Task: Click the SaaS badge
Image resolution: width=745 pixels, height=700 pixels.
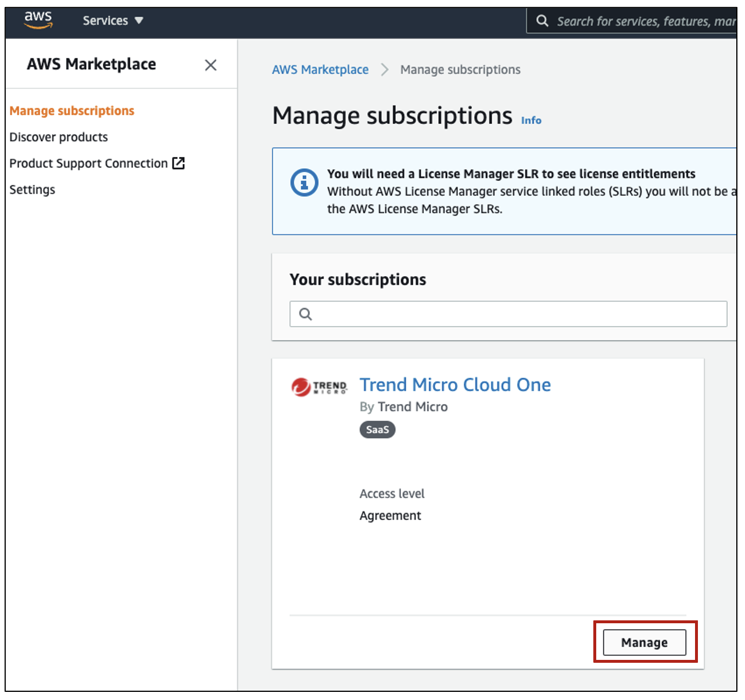Action: pos(378,430)
